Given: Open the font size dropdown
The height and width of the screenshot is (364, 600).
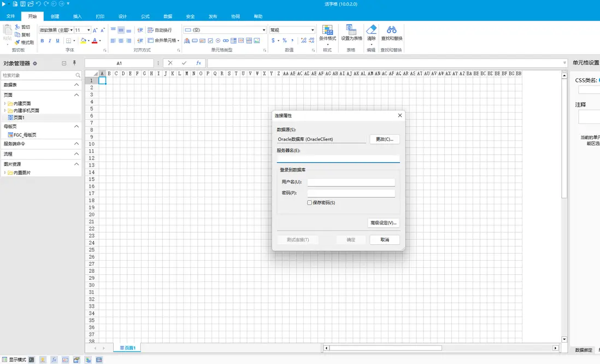Looking at the screenshot, I should pos(87,30).
